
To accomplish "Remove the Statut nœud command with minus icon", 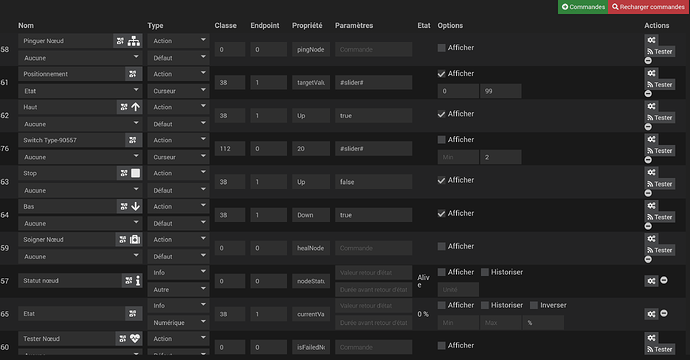I will pos(664,280).
